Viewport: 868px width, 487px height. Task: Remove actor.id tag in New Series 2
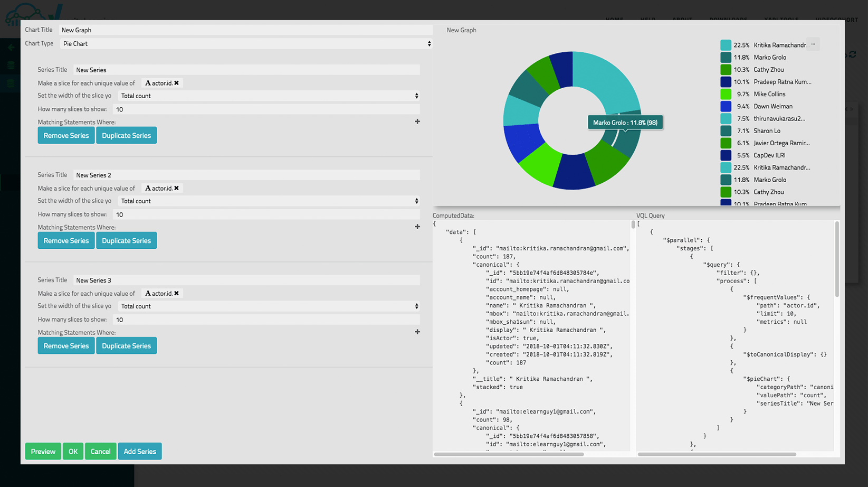coord(176,188)
